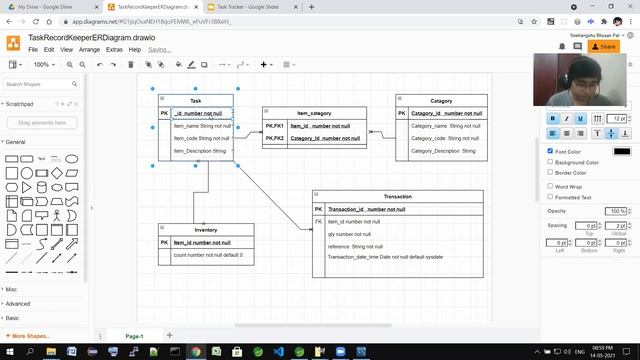Apply underline to selected text

tap(580, 119)
